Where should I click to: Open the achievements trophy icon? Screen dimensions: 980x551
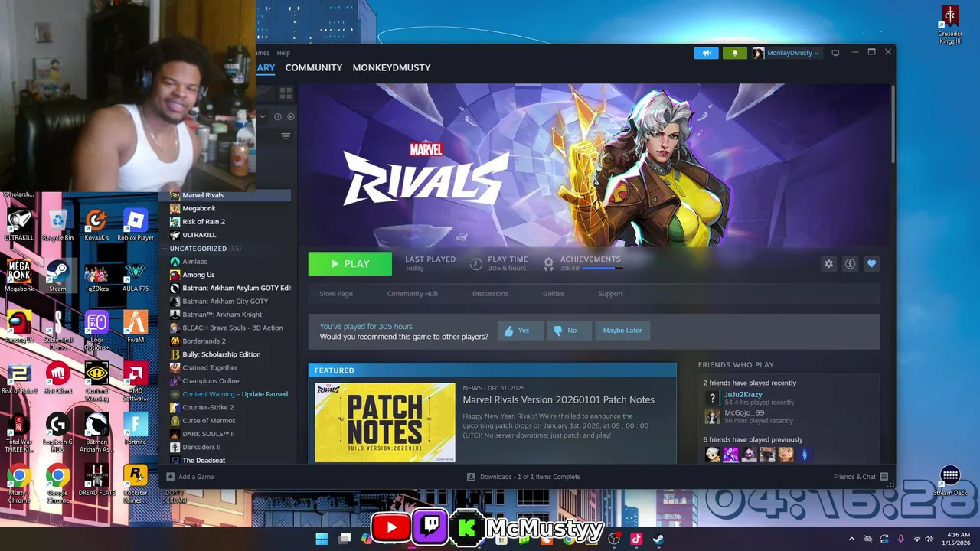548,263
